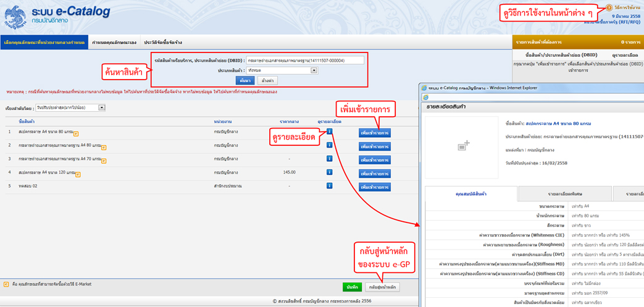Click info icon for ทดสอบ 02 row

point(330,186)
